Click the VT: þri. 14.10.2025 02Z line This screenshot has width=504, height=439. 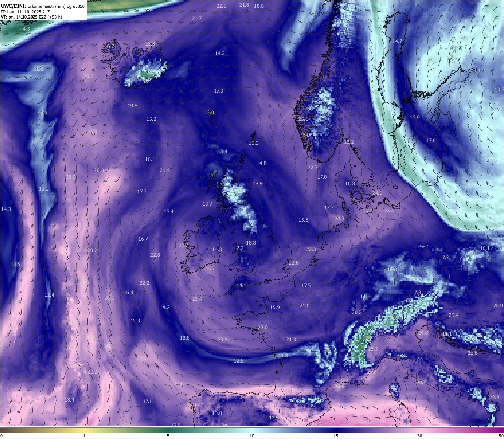(x=31, y=17)
